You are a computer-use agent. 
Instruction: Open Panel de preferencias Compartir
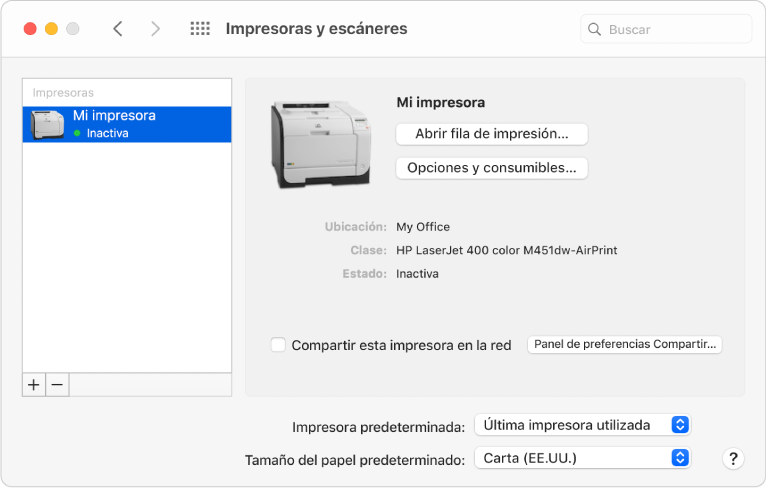[625, 344]
